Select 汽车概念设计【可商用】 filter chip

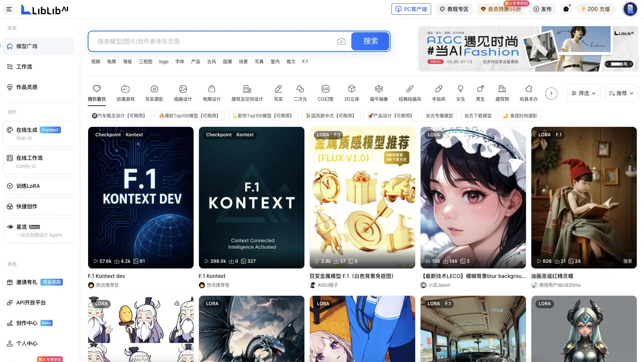119,116
